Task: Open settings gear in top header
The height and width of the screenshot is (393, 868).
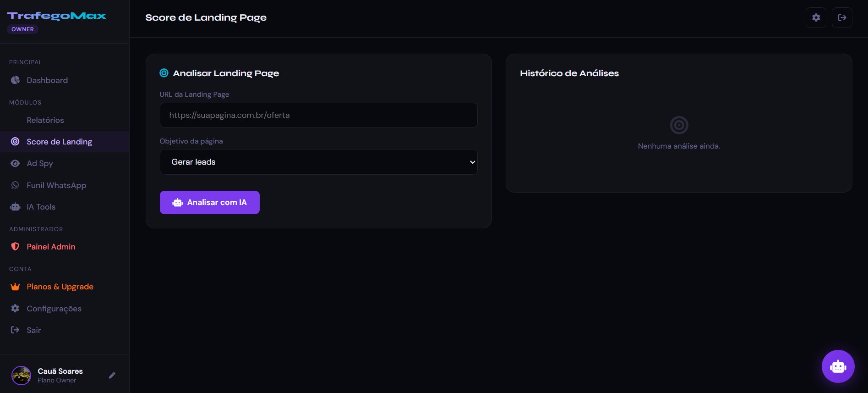Action: (816, 17)
